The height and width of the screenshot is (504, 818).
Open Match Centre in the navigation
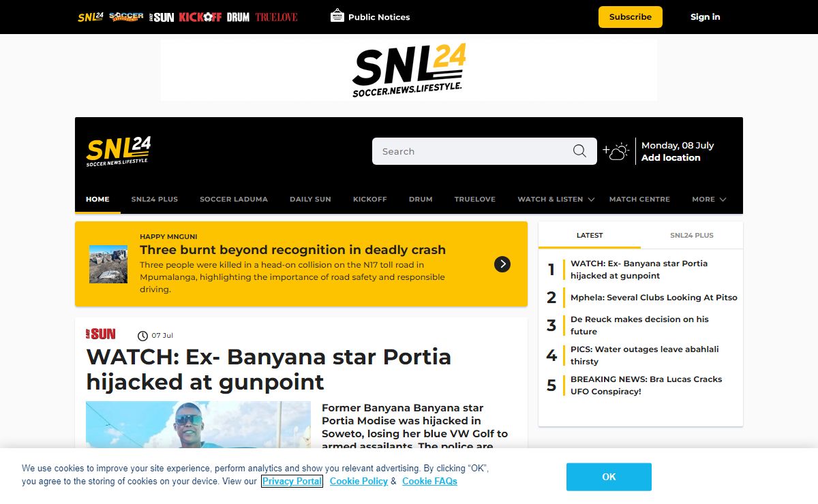pyautogui.click(x=639, y=200)
